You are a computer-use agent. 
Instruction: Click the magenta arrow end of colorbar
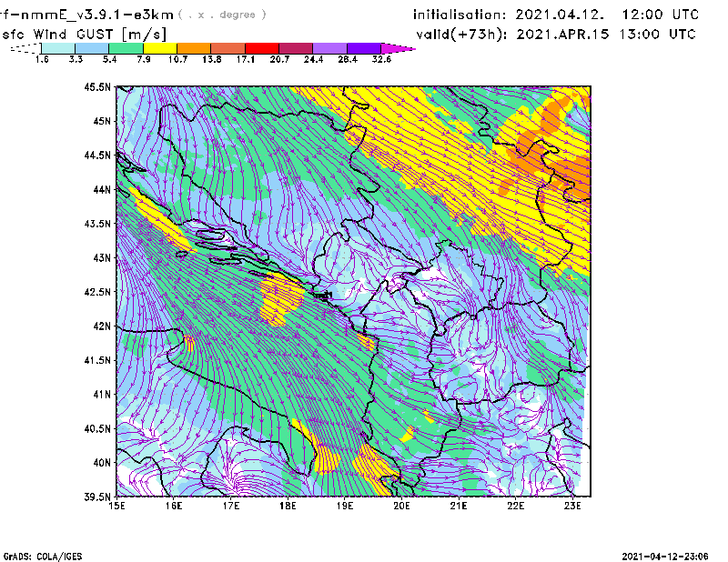(398, 48)
